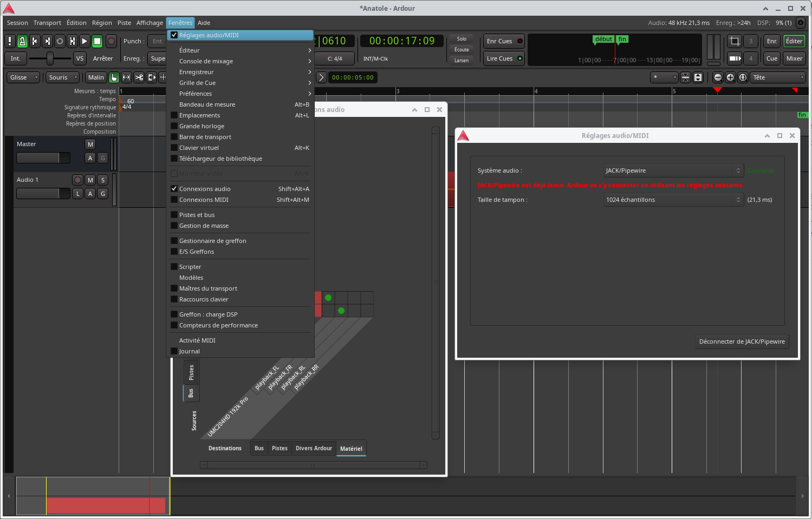Open the Transport menu
Viewport: 812px width, 519px height.
tap(47, 23)
